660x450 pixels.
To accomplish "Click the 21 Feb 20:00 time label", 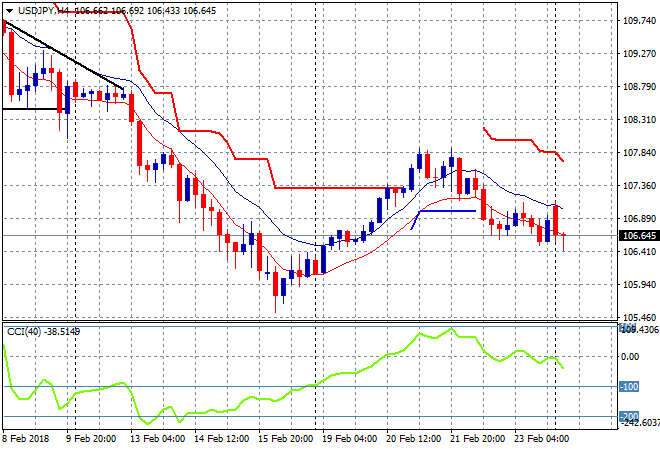I will click(x=477, y=439).
